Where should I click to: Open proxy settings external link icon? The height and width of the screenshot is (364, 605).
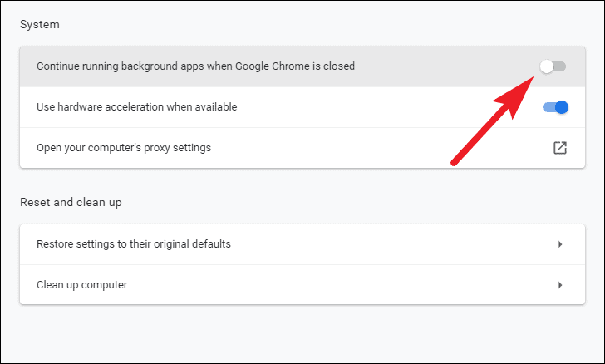click(560, 148)
